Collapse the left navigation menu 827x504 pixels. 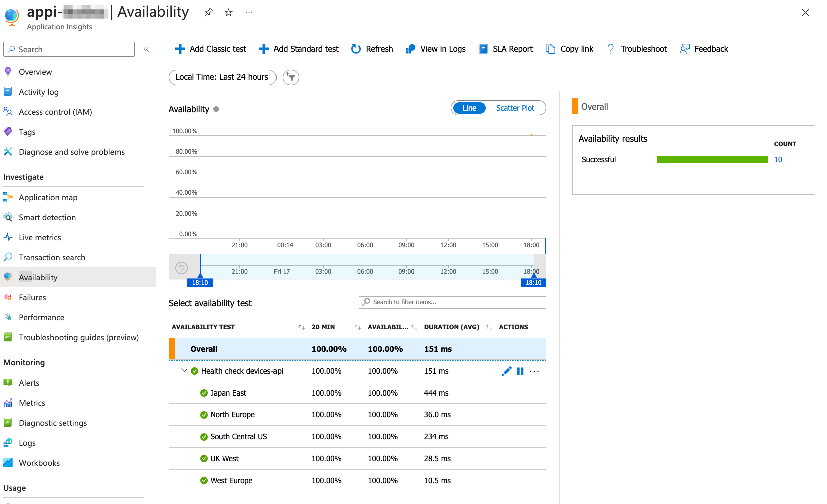point(146,49)
